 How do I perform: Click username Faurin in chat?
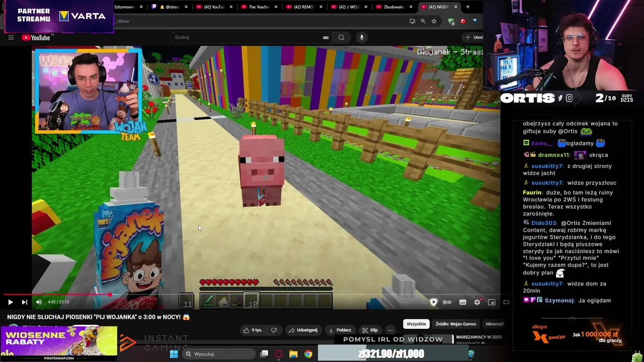pos(532,193)
